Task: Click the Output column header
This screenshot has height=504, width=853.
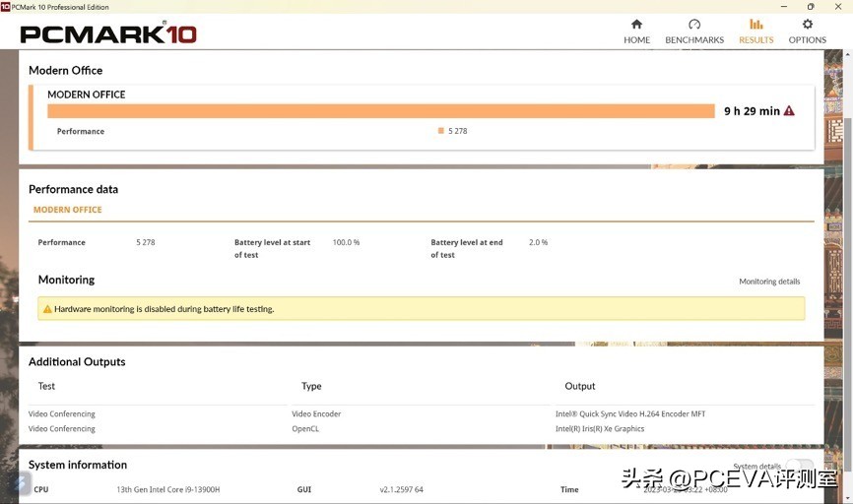Action: pyautogui.click(x=580, y=386)
